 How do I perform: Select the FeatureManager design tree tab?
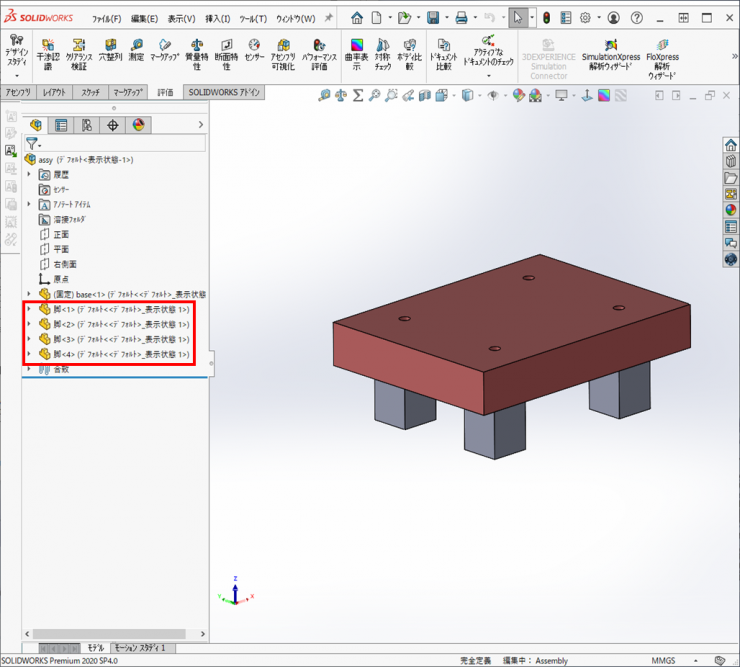tap(35, 125)
